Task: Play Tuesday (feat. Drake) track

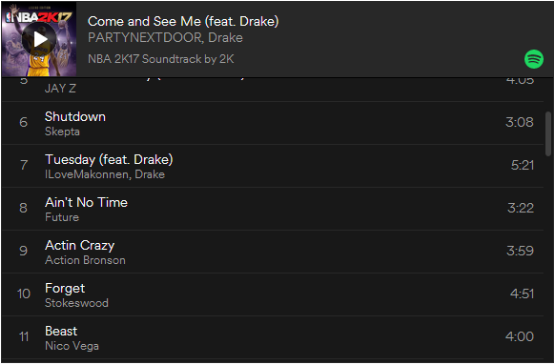Action: point(273,166)
